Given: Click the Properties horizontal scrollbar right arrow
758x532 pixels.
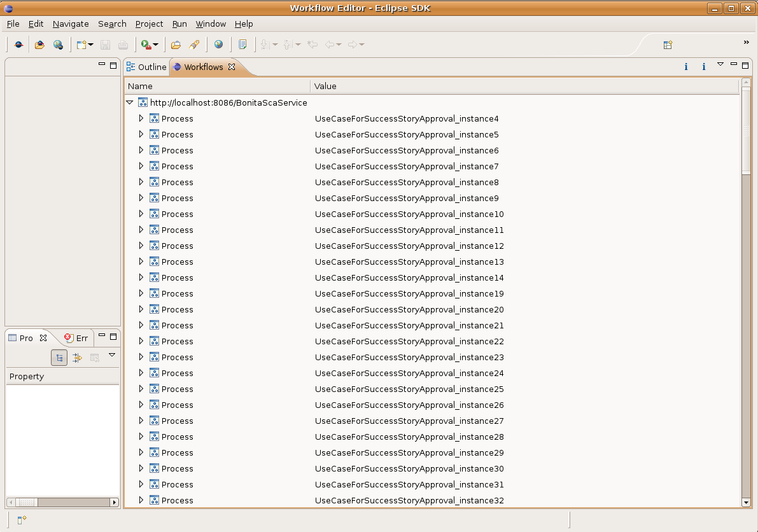Looking at the screenshot, I should click(x=115, y=503).
